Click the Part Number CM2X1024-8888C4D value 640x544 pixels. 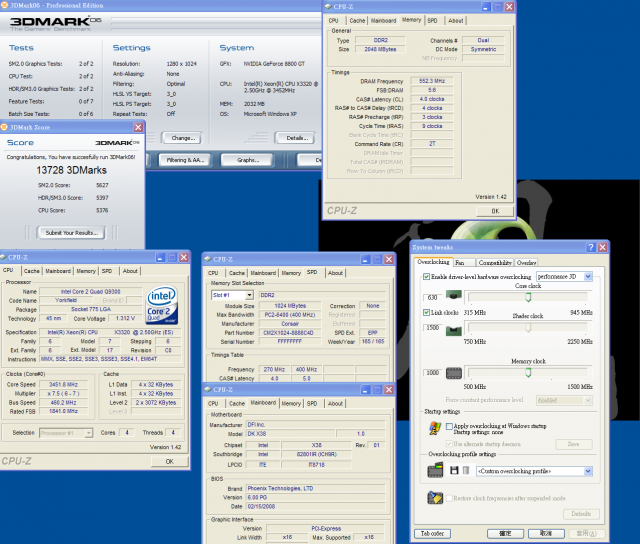289,333
